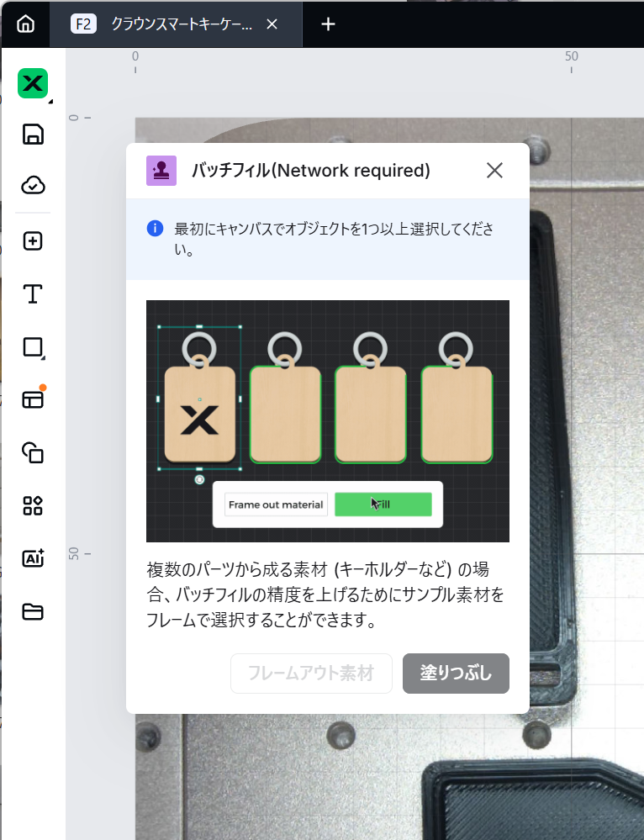Click the Save project icon
Image resolution: width=644 pixels, height=840 pixels.
coord(33,135)
